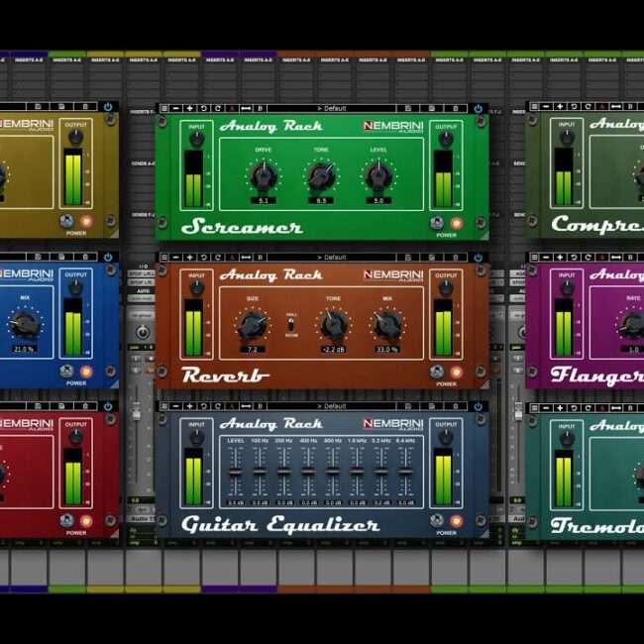Click Reverb mix value field 33.0 %
The width and height of the screenshot is (644, 644).
coord(387,350)
